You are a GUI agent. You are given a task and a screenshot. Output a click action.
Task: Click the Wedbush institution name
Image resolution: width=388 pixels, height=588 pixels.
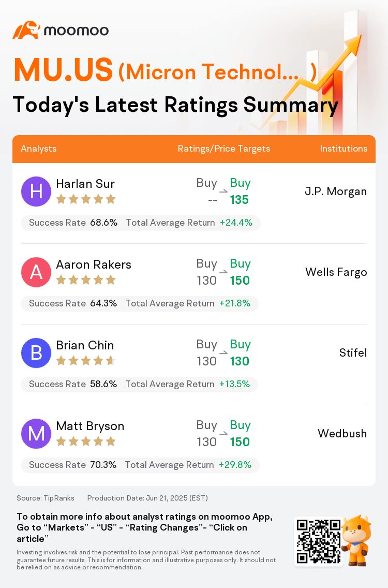tap(342, 434)
